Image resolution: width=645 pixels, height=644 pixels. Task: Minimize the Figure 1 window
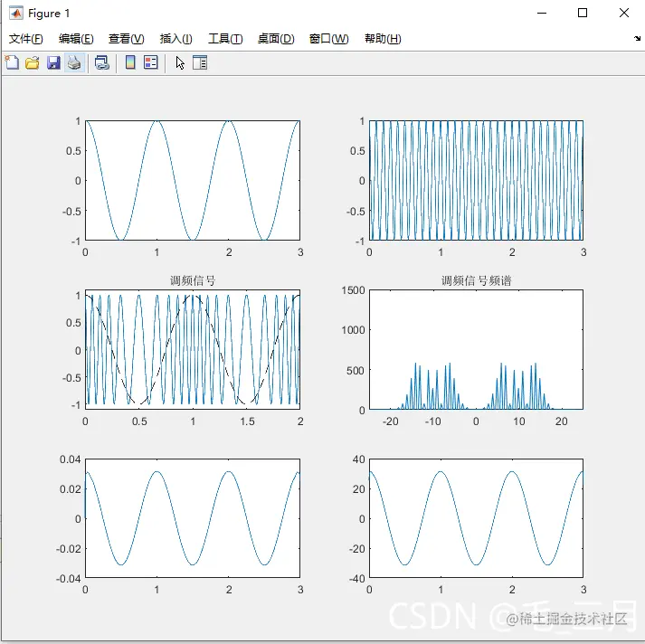[542, 14]
